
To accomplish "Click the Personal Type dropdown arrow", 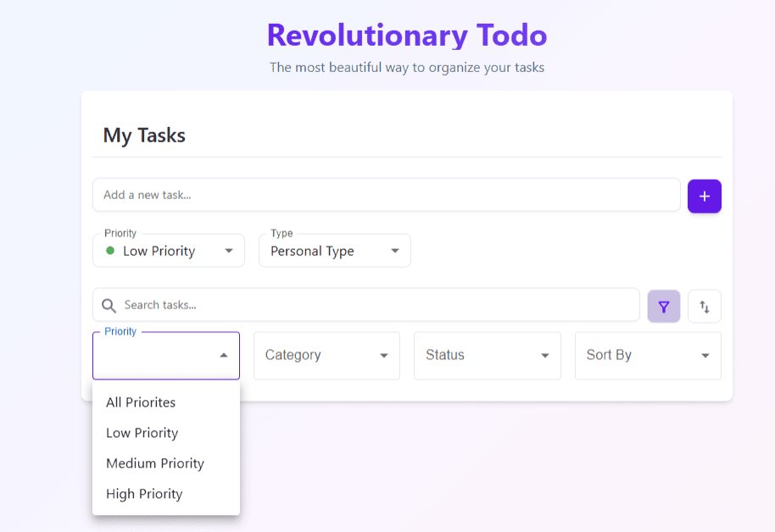I will pos(395,251).
